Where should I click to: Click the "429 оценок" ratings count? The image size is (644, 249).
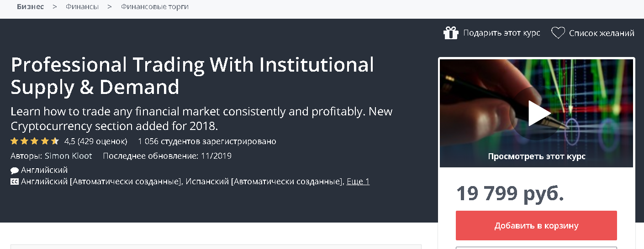(102, 141)
